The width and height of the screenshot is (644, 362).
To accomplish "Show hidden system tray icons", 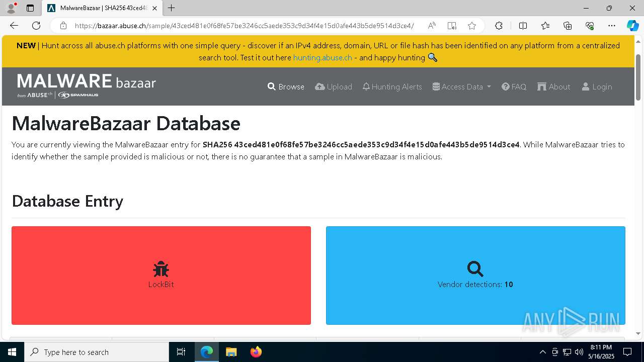I will tap(542, 352).
